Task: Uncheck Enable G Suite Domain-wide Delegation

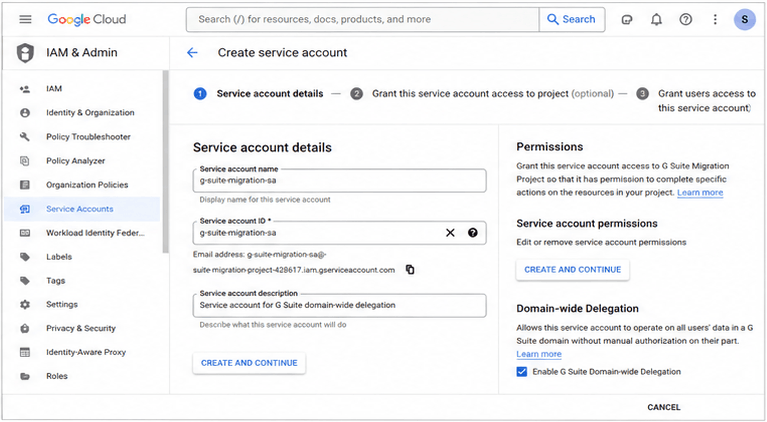Action: click(x=522, y=372)
